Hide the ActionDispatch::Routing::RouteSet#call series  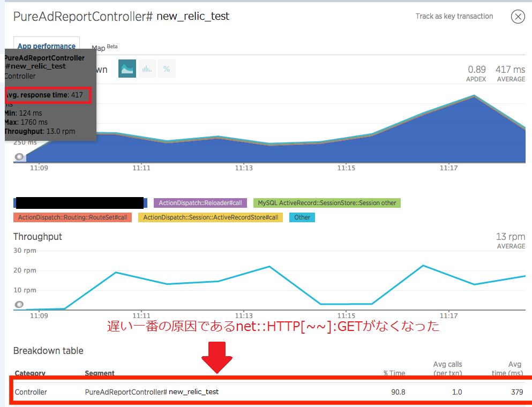pos(72,217)
